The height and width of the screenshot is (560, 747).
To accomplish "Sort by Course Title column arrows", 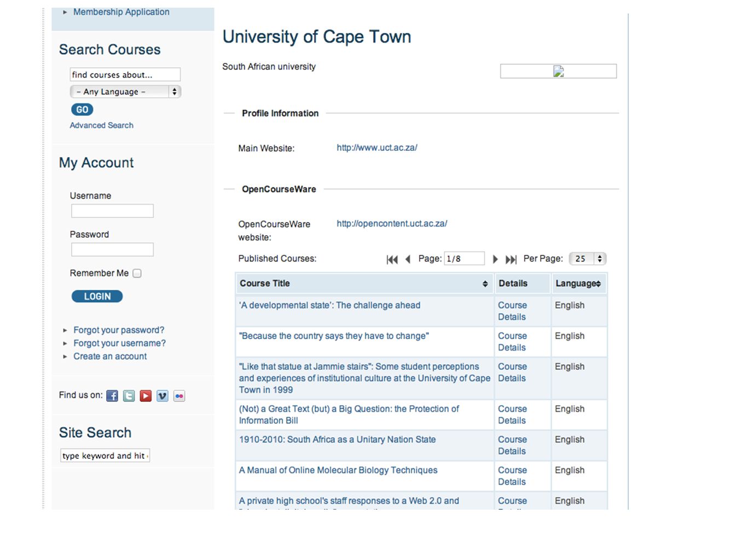I will [485, 284].
